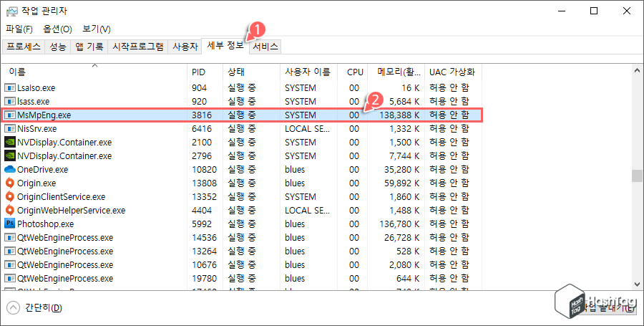Click NVIDIA icon of NVDisplay.Container.exe PID 2796
Viewport: 644px width, 326px height.
pyautogui.click(x=9, y=155)
